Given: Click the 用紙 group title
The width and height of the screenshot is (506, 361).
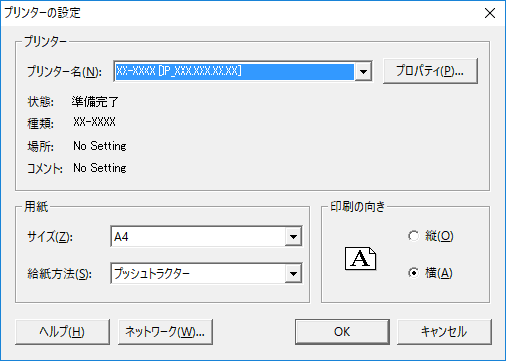Looking at the screenshot, I should pos(36,207).
